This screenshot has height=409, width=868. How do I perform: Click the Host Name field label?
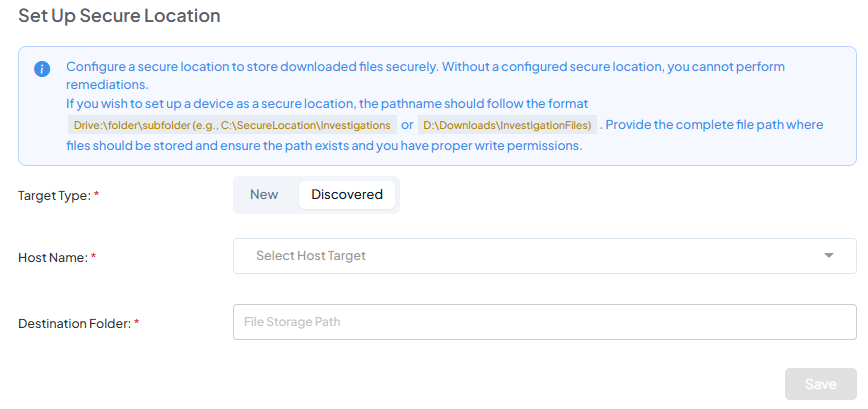(52, 257)
